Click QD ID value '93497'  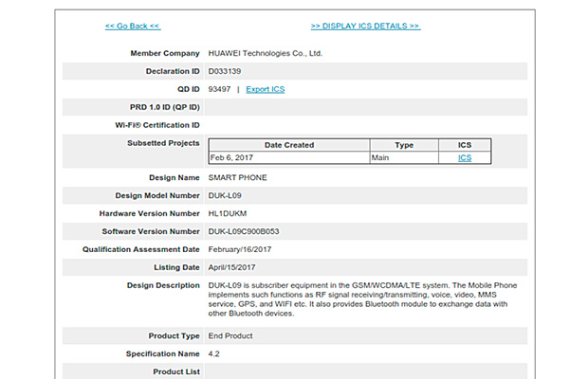219,89
